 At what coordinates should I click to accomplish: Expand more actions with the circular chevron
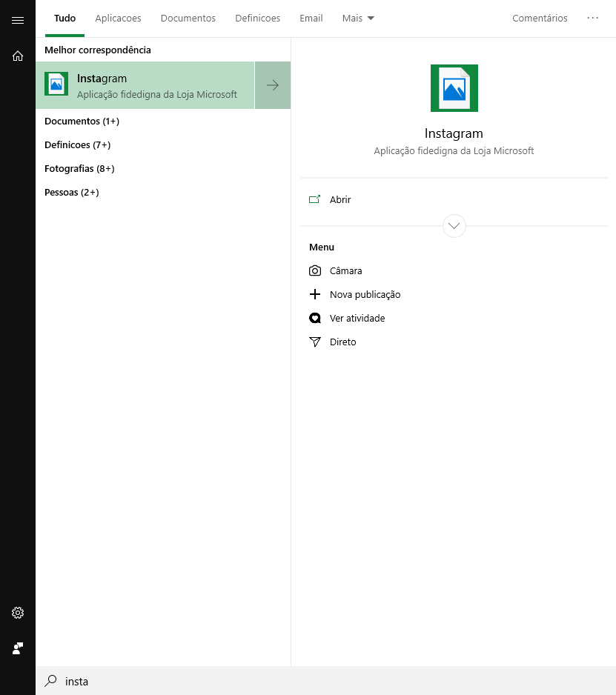click(454, 226)
